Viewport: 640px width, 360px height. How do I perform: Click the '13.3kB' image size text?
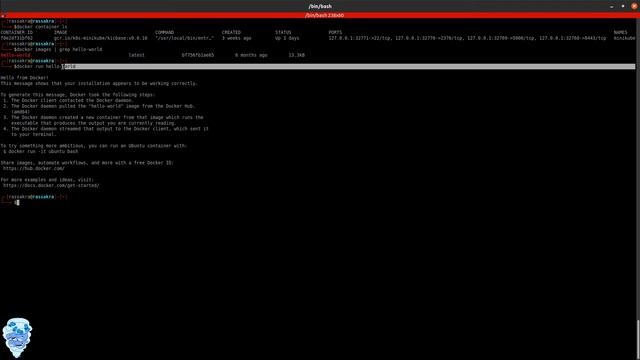297,55
